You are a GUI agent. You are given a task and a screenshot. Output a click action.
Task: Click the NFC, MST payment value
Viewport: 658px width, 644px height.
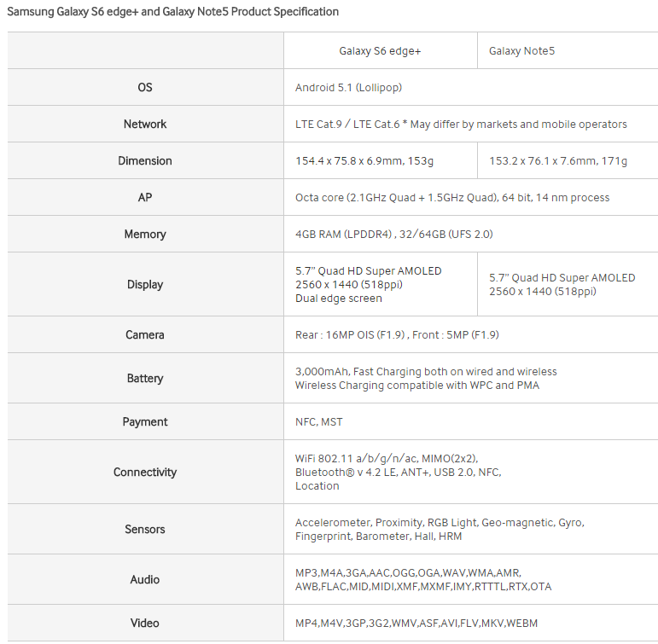(x=319, y=422)
